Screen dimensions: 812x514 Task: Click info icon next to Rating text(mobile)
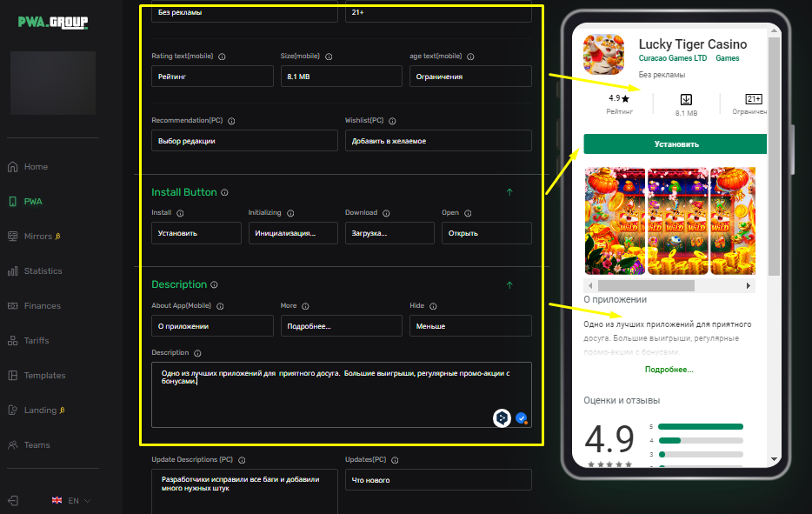point(222,57)
